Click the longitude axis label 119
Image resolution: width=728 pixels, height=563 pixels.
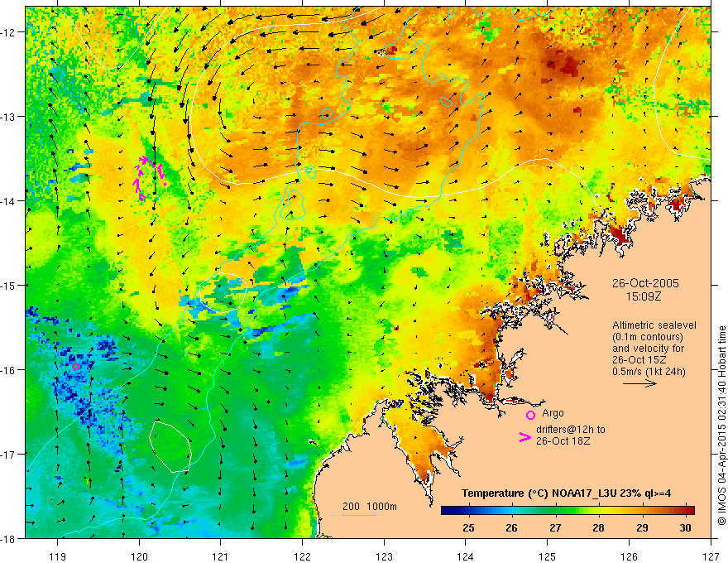[58, 556]
